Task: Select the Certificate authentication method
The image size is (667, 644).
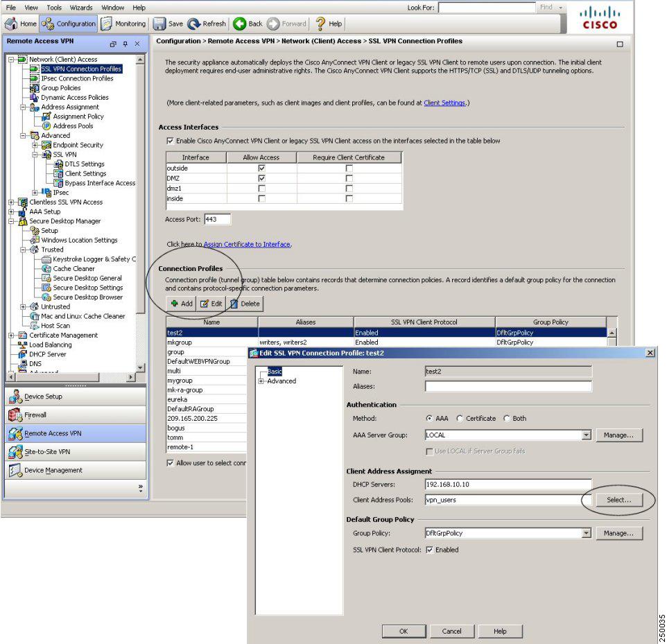Action: coord(460,418)
